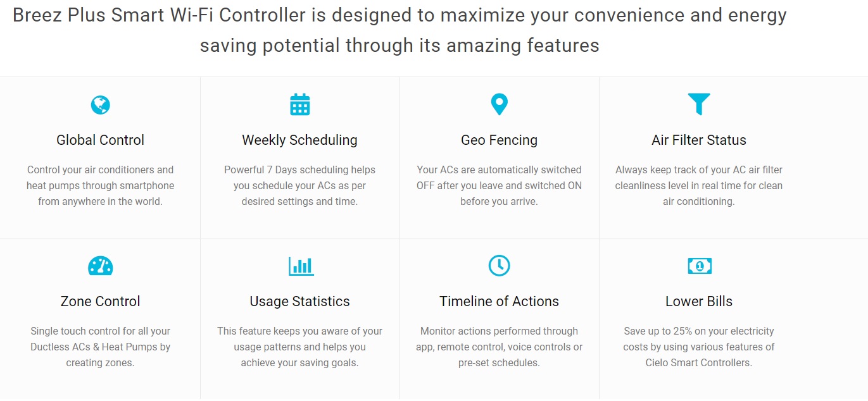This screenshot has width=868, height=401.
Task: Click the 7 Days scheduling description text
Action: coord(299,185)
